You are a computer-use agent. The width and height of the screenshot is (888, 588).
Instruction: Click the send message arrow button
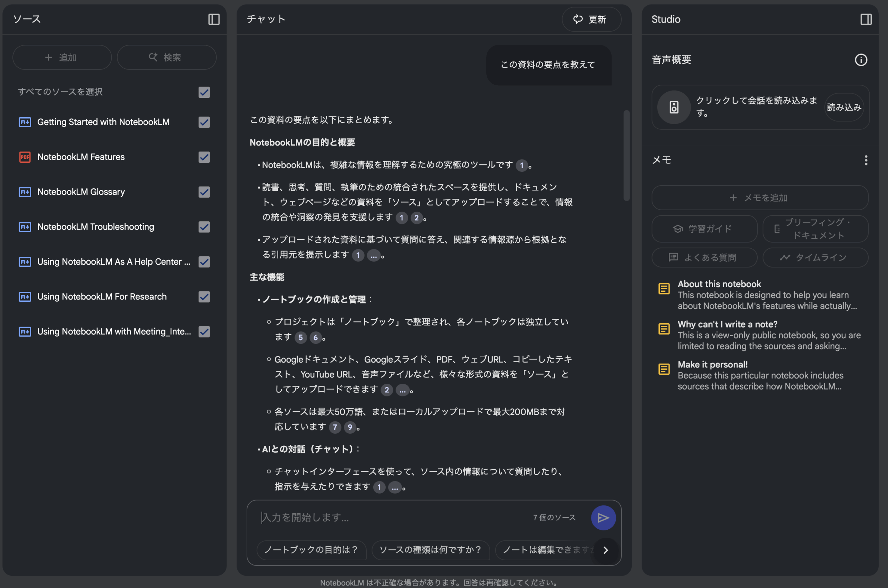pos(603,518)
